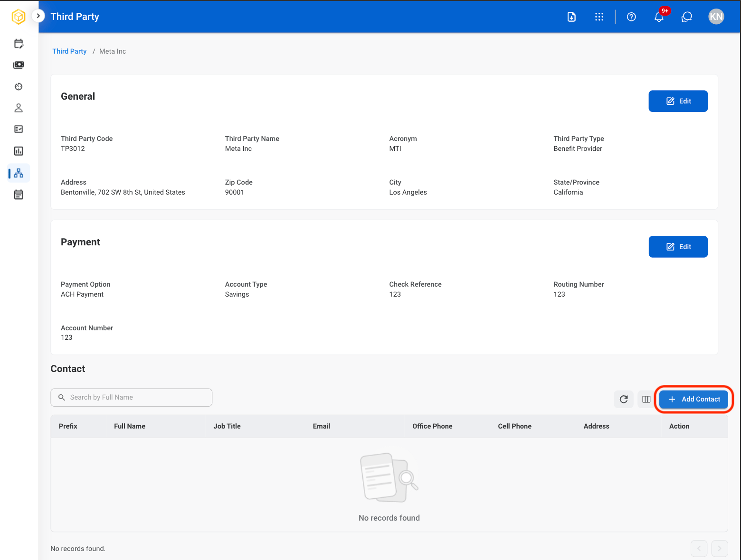Select the Savings account type value
This screenshot has width=741, height=560.
(x=237, y=294)
